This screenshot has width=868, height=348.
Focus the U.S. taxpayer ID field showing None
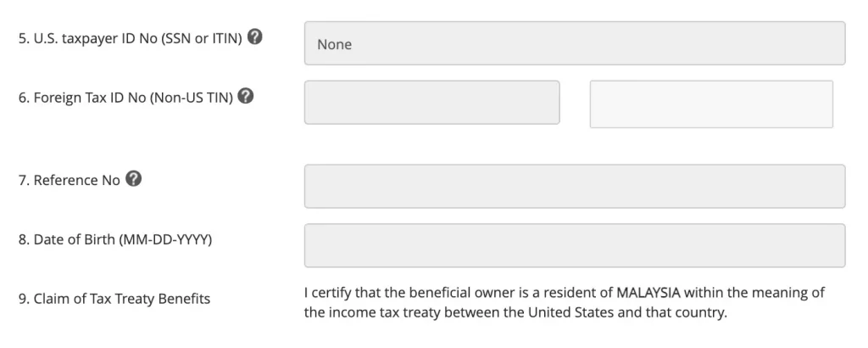point(574,43)
